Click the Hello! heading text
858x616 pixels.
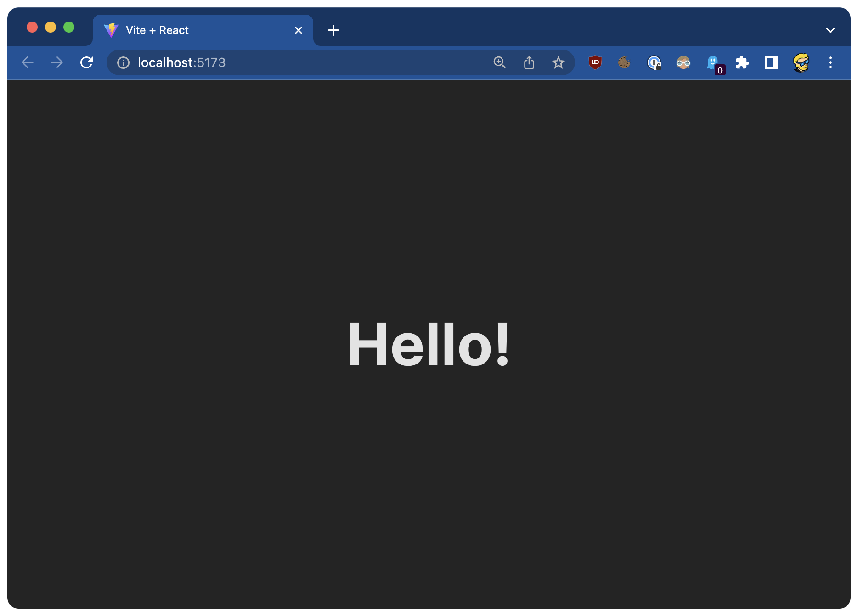tap(429, 344)
